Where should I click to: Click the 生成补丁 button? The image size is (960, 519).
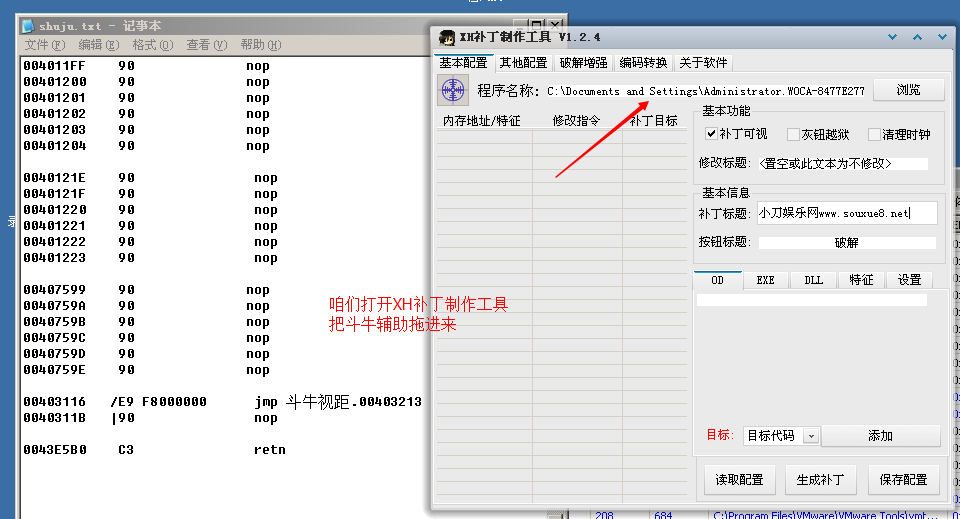[820, 480]
